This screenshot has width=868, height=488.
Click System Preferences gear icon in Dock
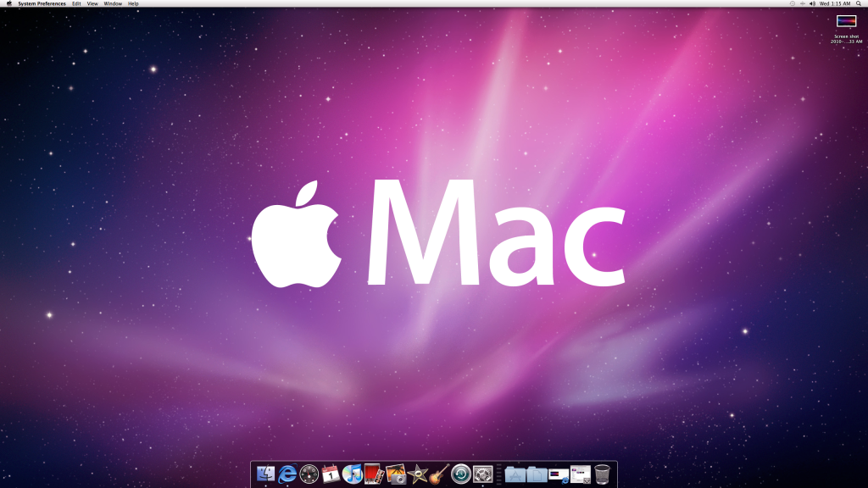tap(482, 474)
